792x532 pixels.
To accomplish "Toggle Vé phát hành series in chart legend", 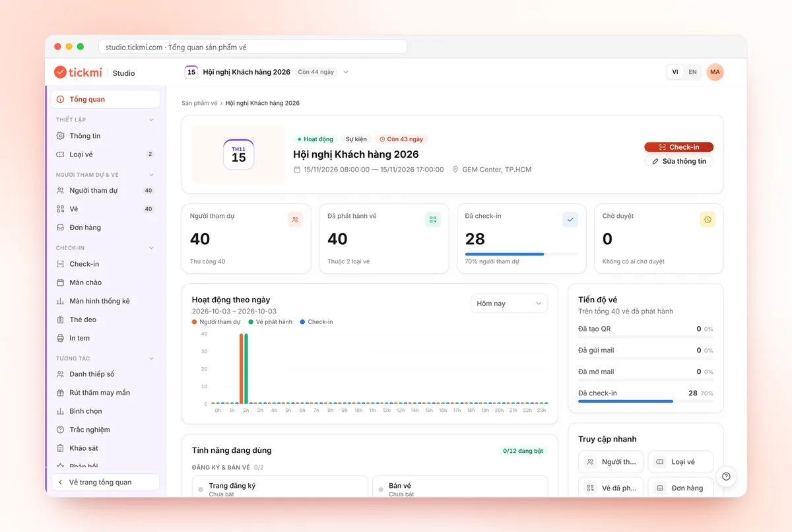I will 270,322.
